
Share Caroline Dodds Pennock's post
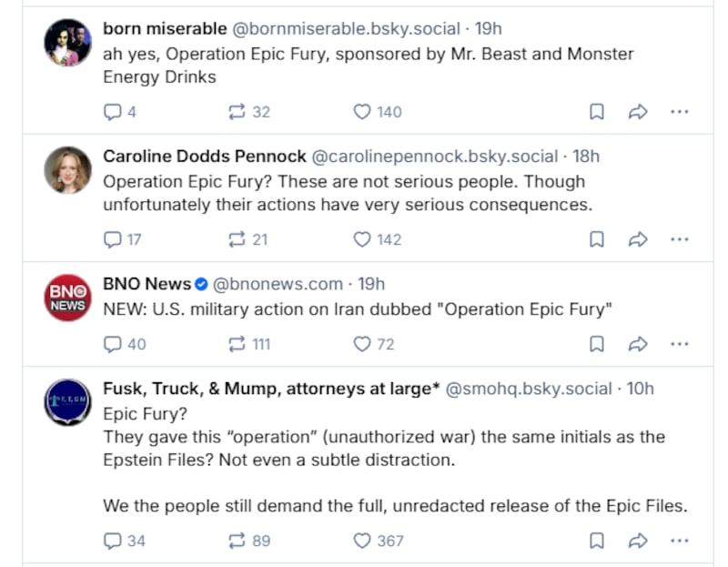click(638, 239)
